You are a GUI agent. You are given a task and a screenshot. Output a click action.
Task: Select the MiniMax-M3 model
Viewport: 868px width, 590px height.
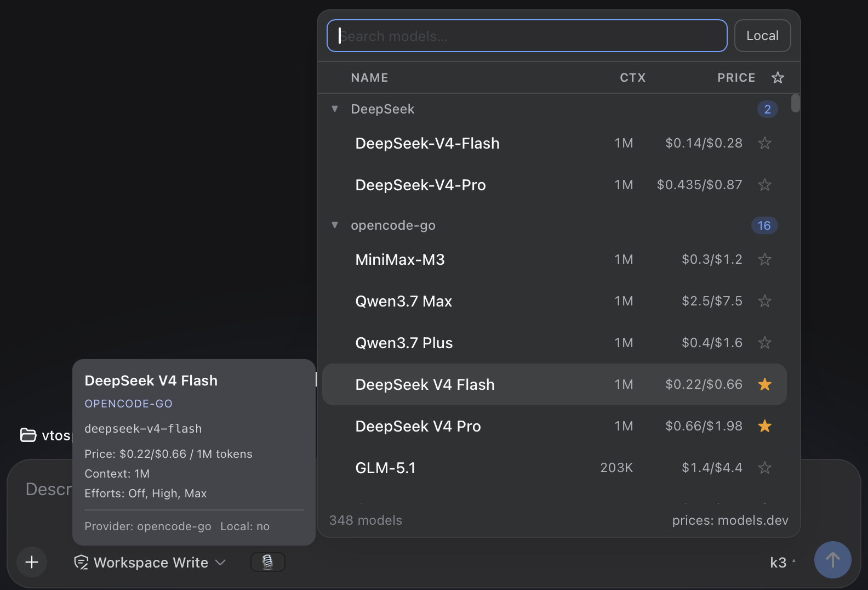(554, 259)
